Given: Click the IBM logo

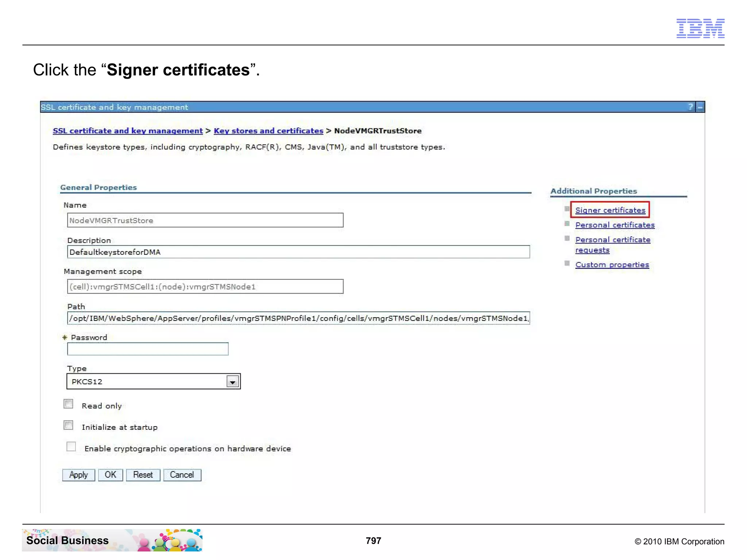Looking at the screenshot, I should (x=700, y=28).
